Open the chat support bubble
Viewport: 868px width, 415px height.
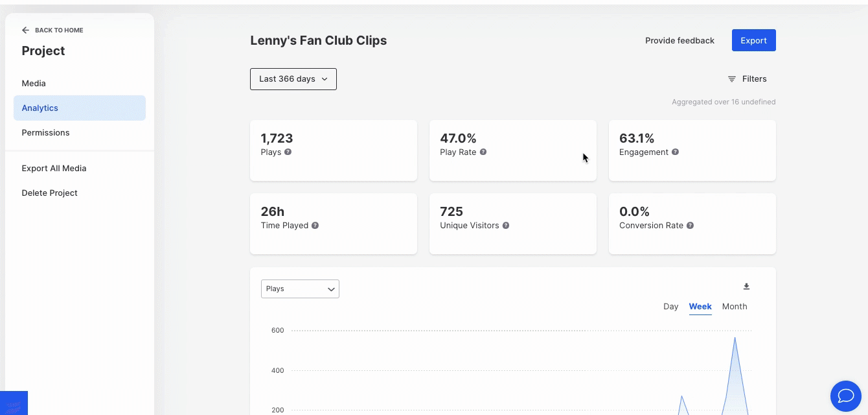coord(846,396)
